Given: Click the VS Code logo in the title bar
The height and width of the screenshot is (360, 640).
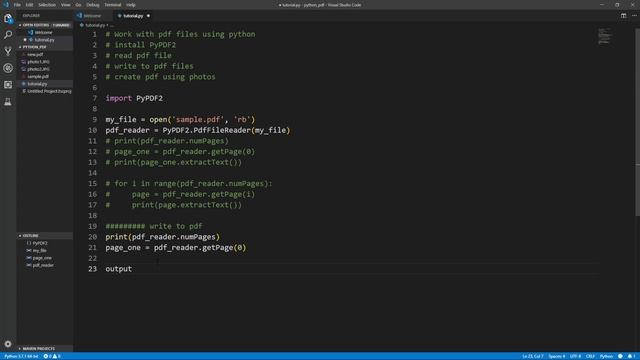Looking at the screenshot, I should (6, 5).
